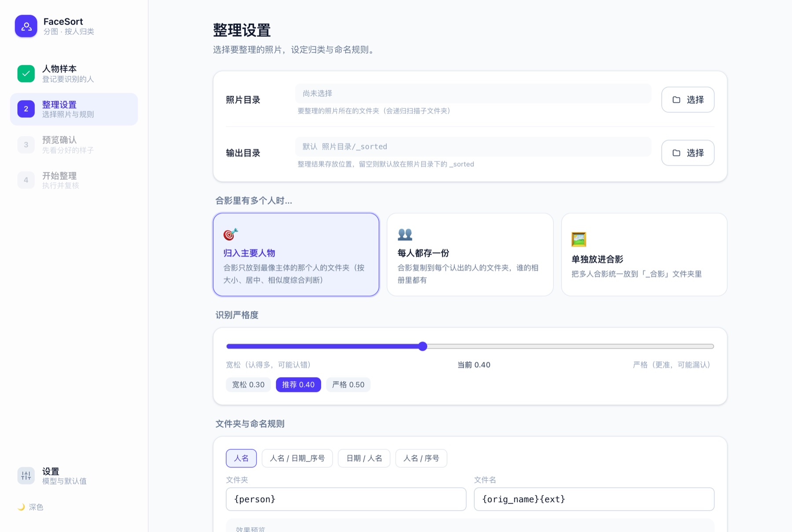The image size is (792, 532).
Task: Select the 推荐 0.40 preset chip
Action: pos(298,385)
